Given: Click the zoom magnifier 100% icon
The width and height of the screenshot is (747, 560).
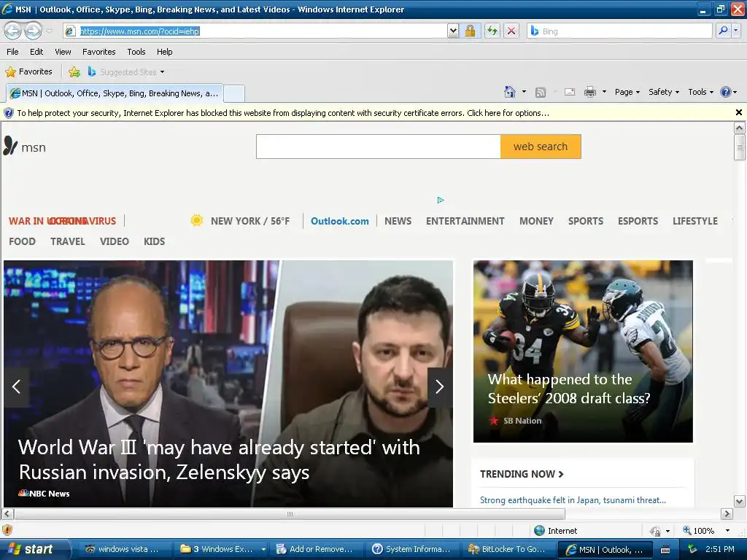Looking at the screenshot, I should (686, 530).
